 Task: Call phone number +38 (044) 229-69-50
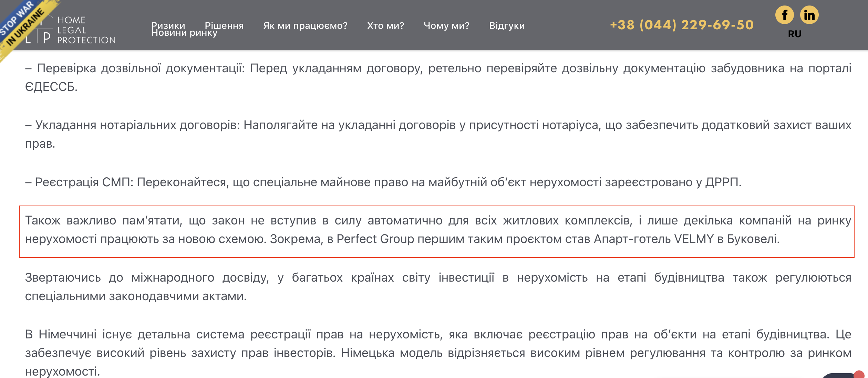(682, 25)
